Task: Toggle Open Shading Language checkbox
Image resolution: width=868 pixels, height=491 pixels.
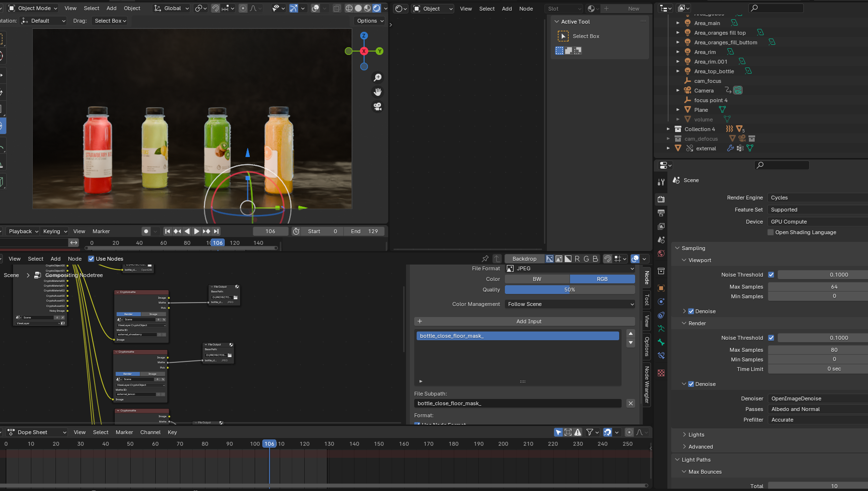Action: point(771,232)
